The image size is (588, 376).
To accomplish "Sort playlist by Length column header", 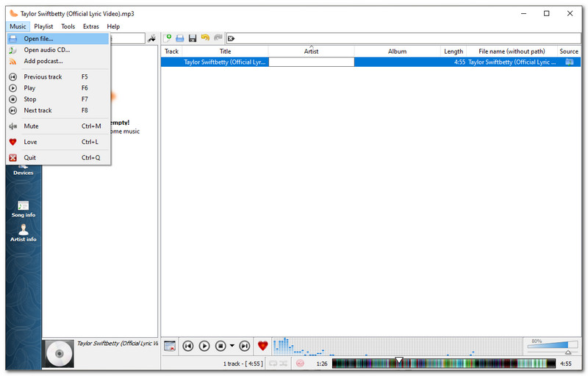I will coord(453,51).
